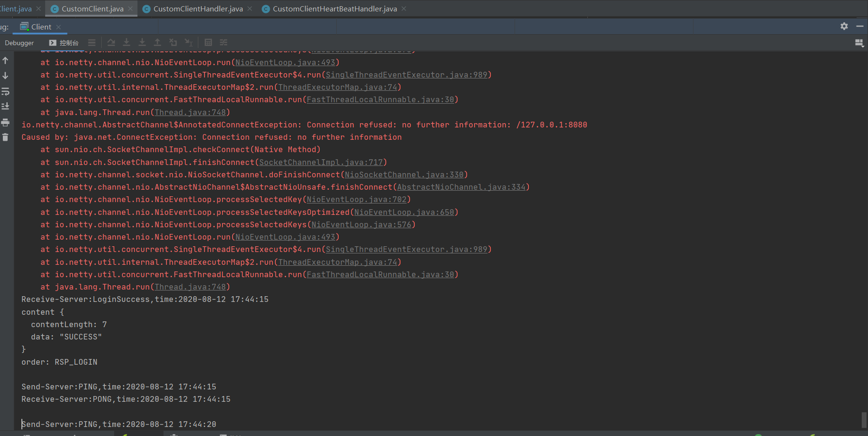
Task: Click the 'data: "SUCCESS"' line
Action: [x=67, y=337]
